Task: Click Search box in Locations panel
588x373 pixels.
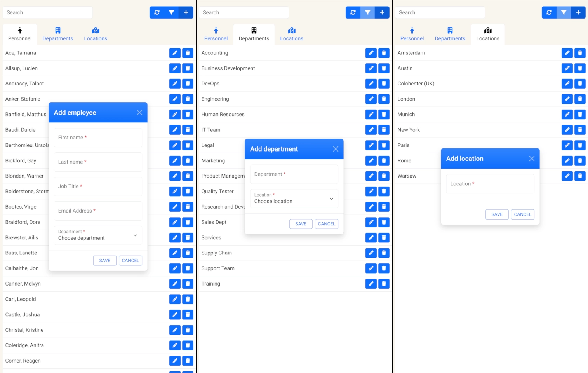Action: [440, 12]
